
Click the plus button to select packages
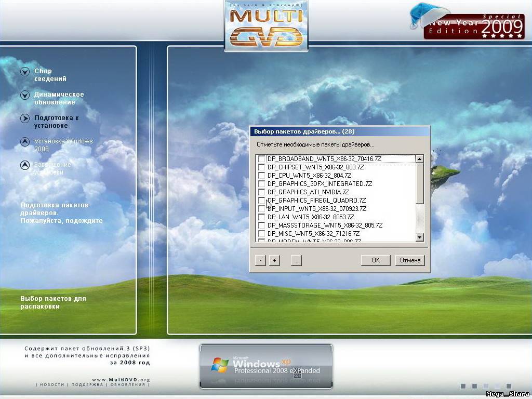274,261
